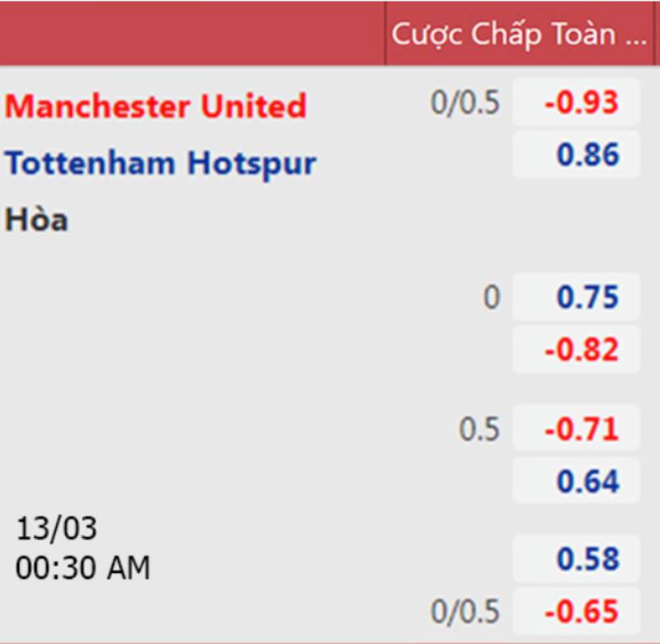The width and height of the screenshot is (660, 644).
Task: Click the Hòa draw label
Action: coord(36,219)
